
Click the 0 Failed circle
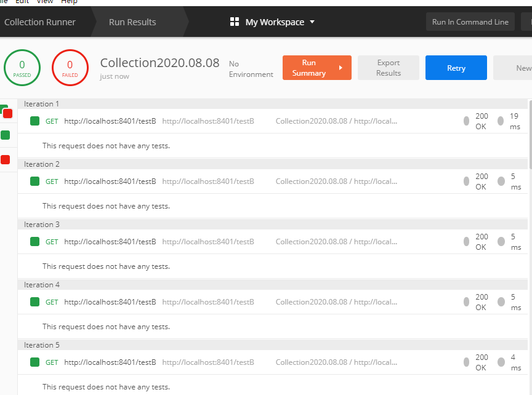70,68
